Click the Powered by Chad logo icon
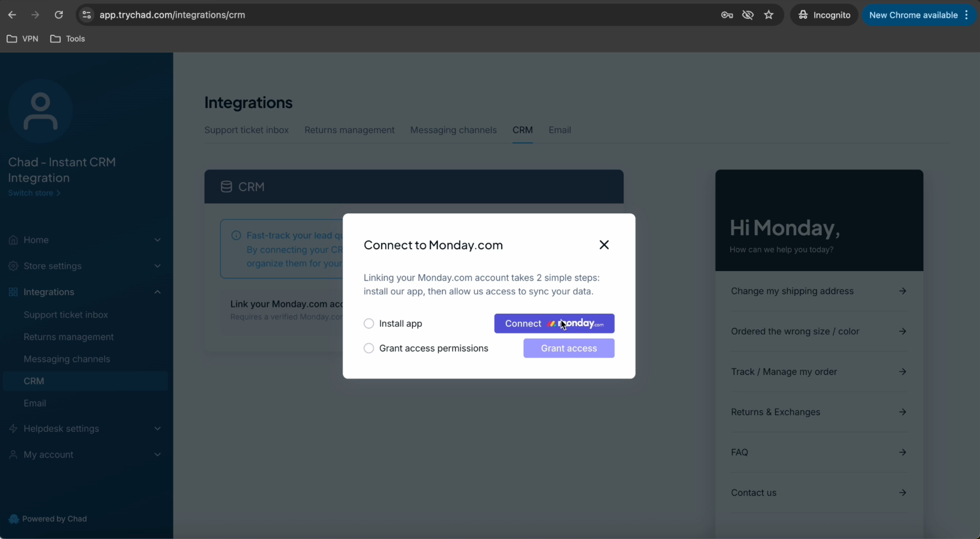 coord(14,519)
